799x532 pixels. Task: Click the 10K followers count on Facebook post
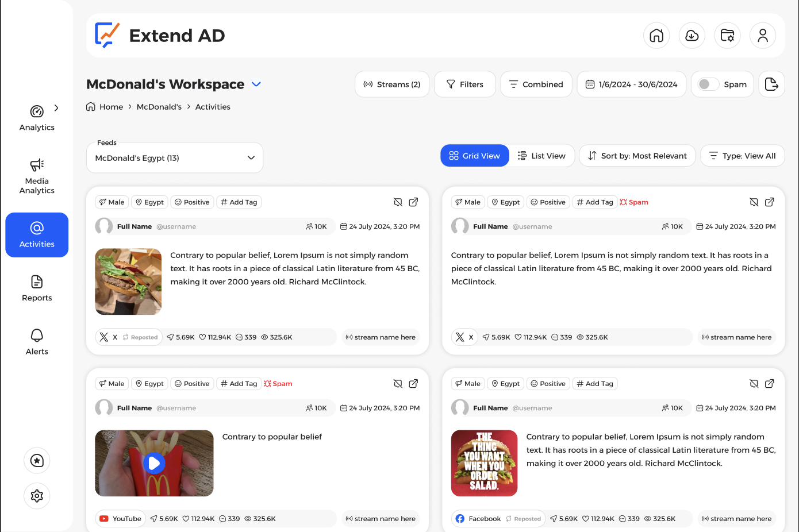click(x=673, y=408)
